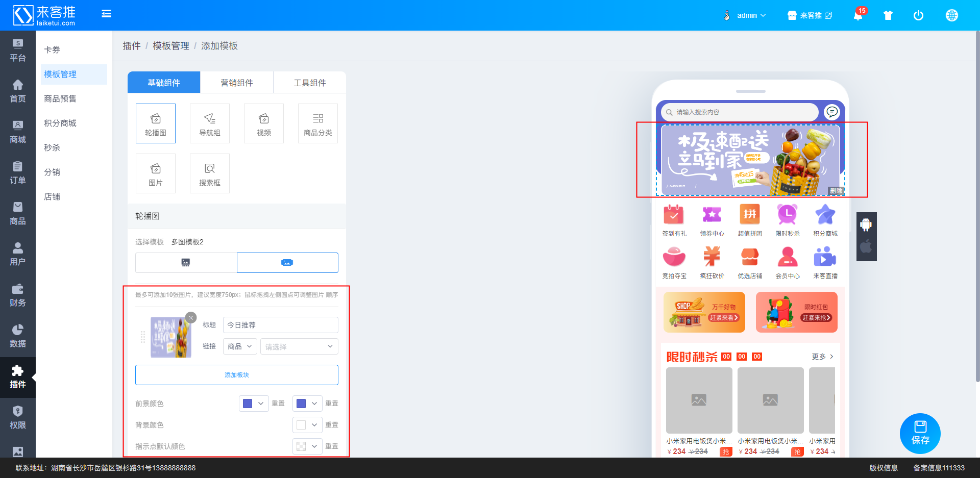Remove the carousel image with X
Viewport: 980px width, 478px height.
click(191, 317)
